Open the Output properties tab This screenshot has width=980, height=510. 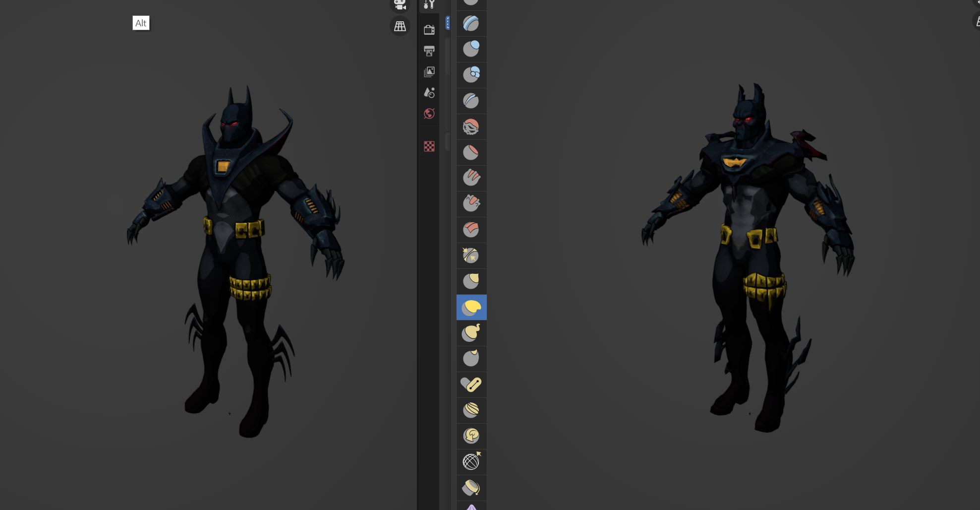coord(429,51)
